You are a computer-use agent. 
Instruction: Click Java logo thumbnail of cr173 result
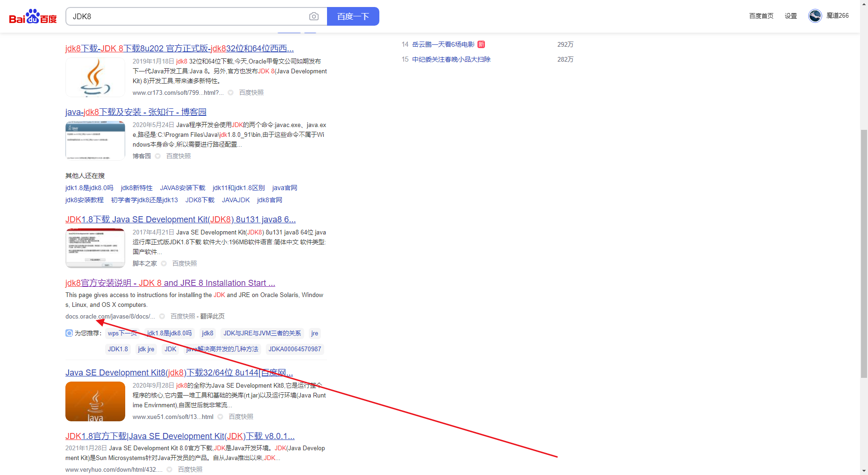tap(95, 78)
